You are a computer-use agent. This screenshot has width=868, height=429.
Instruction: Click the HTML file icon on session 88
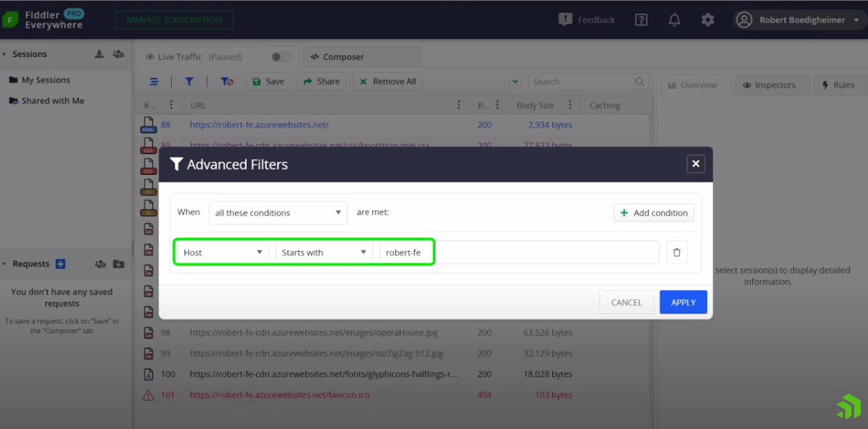coord(148,124)
